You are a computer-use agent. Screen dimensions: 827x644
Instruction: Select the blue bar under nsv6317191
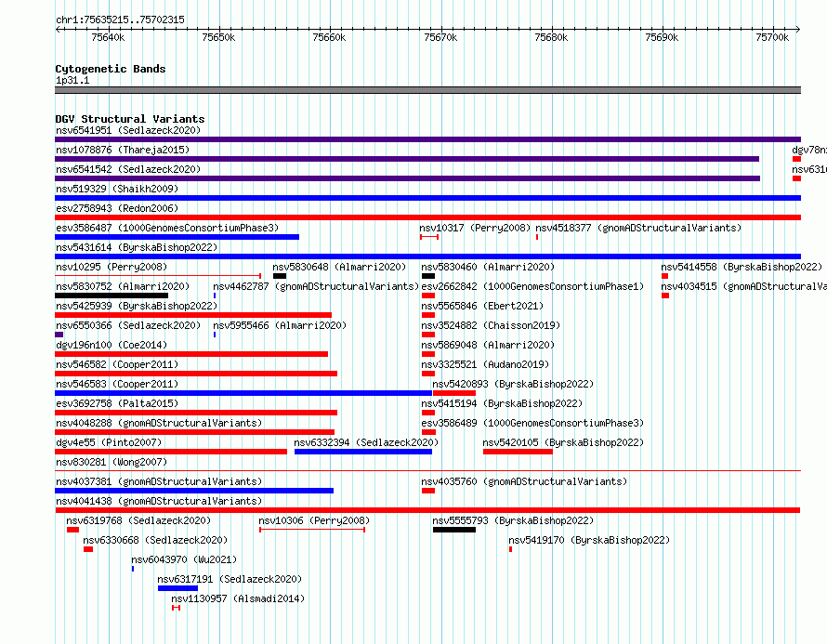[x=177, y=588]
